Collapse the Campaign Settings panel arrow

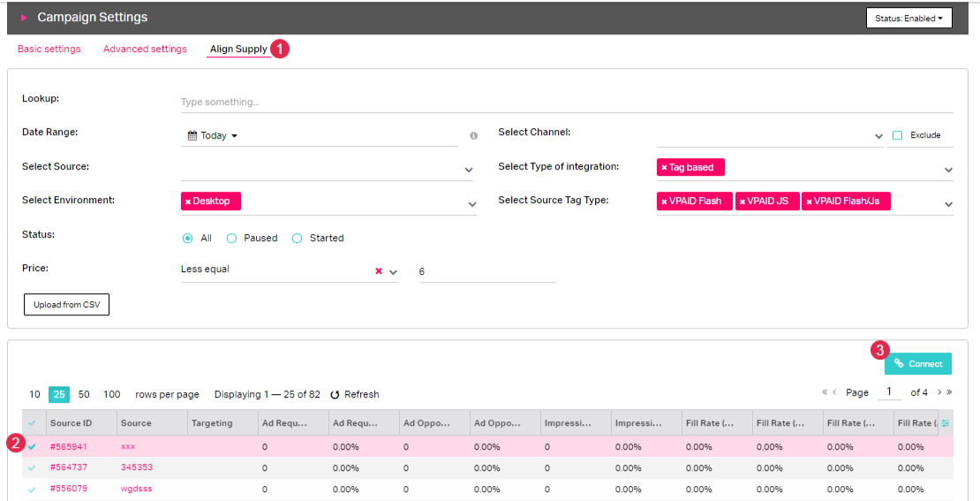(24, 18)
